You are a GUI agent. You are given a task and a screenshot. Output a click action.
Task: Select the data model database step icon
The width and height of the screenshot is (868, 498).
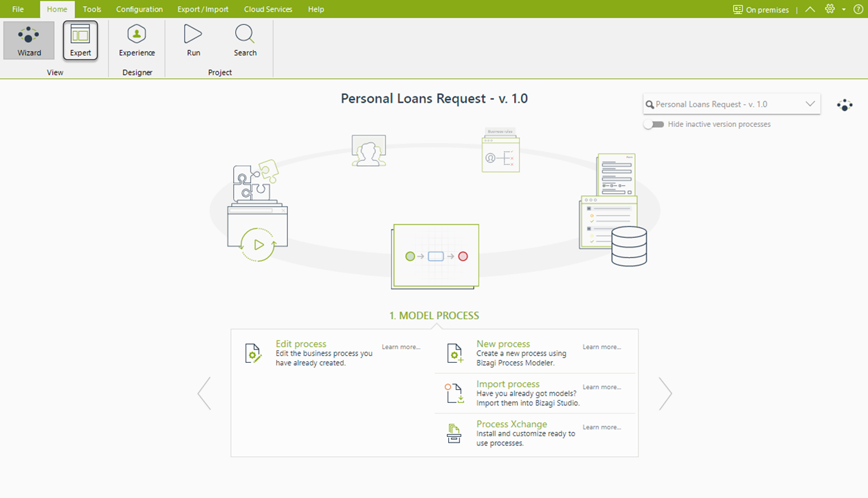(x=613, y=210)
